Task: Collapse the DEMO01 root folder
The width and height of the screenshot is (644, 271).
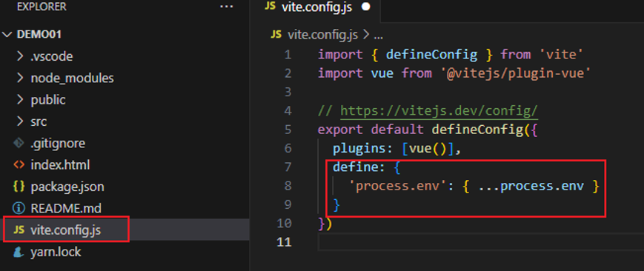Action: (7, 35)
